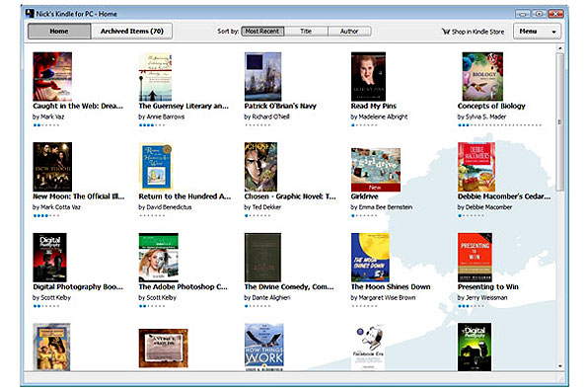
Task: Click progress dots under The Guernsey Literary
Action: 152,125
